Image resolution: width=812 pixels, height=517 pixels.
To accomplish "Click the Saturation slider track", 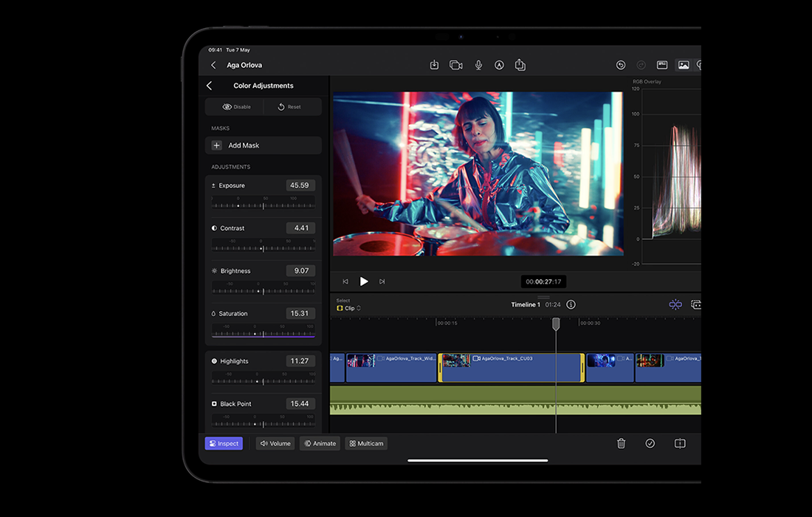I will pos(263,334).
